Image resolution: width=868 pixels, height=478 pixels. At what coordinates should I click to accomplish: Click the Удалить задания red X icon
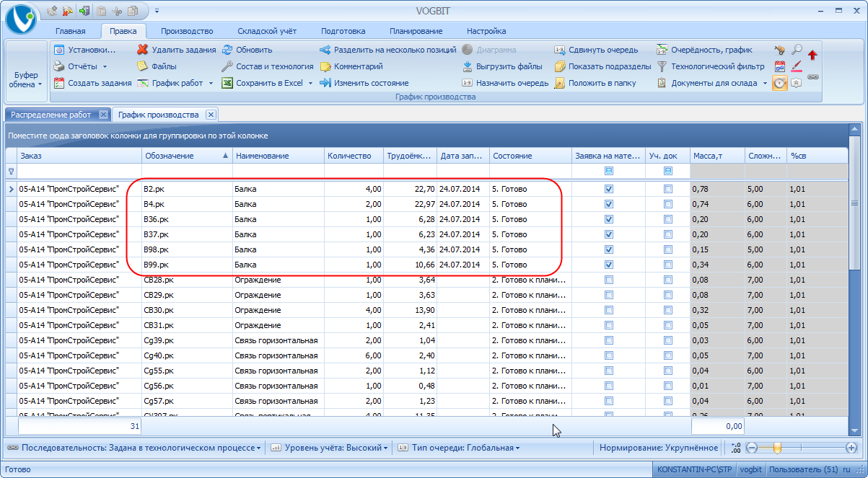[x=143, y=50]
